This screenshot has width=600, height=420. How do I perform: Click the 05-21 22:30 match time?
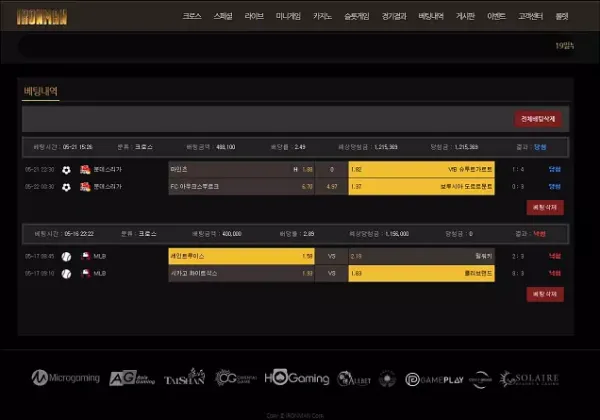40,169
